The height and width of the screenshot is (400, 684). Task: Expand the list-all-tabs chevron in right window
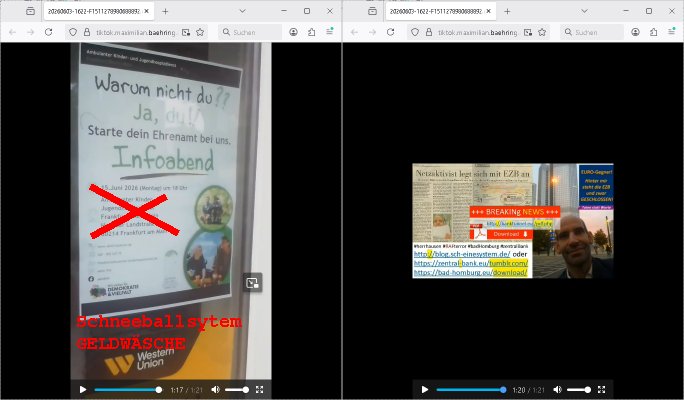click(585, 11)
